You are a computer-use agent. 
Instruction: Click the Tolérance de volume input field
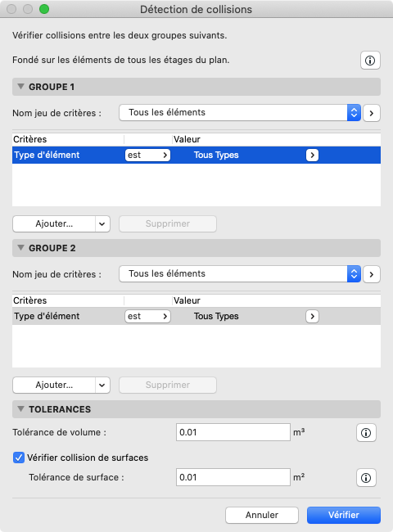233,432
